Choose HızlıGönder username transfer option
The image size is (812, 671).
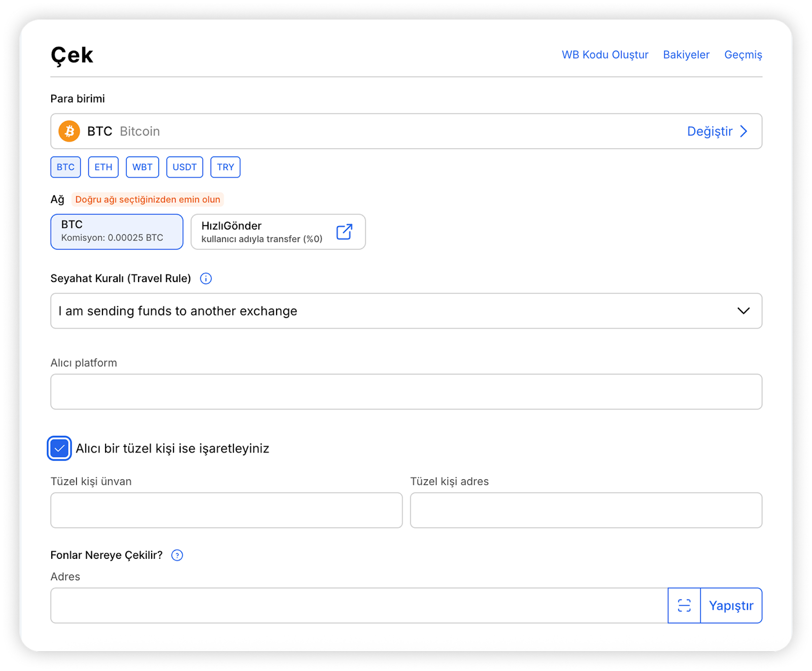(x=278, y=232)
